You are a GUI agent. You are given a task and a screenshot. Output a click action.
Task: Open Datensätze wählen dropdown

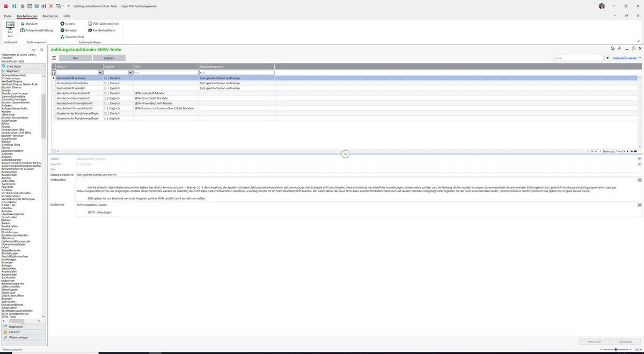pos(627,58)
